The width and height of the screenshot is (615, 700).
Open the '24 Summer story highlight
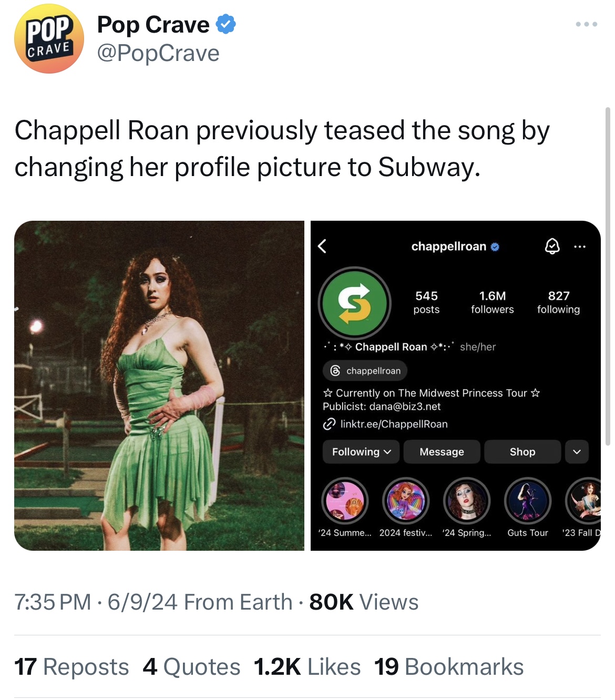345,501
